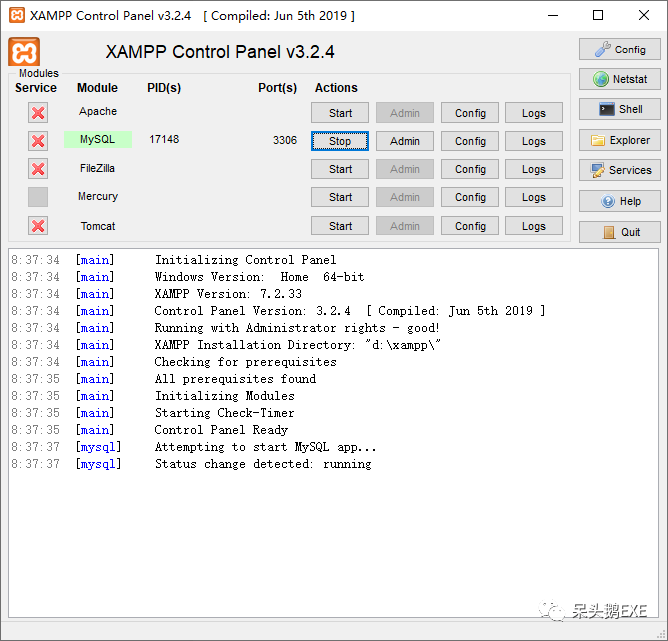Minimize the XAMPP window

click(553, 15)
